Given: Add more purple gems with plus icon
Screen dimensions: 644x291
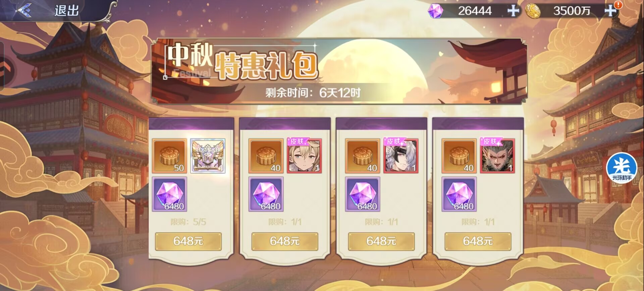Looking at the screenshot, I should 513,11.
